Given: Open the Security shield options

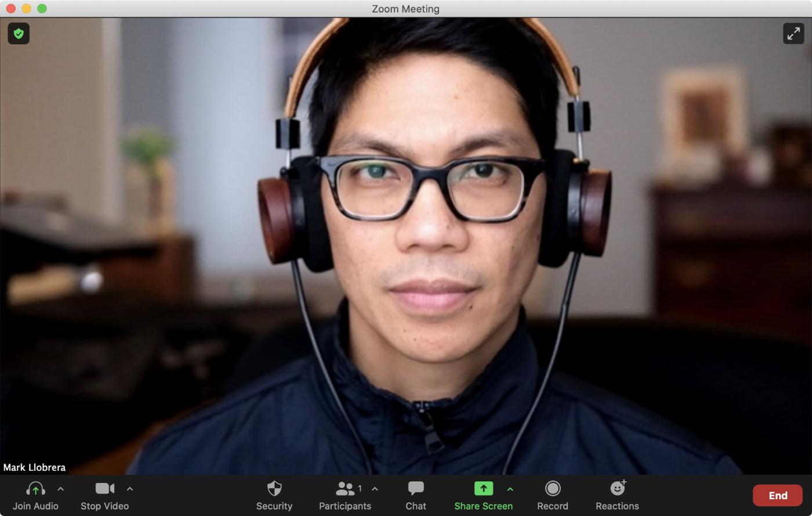Looking at the screenshot, I should [x=274, y=489].
